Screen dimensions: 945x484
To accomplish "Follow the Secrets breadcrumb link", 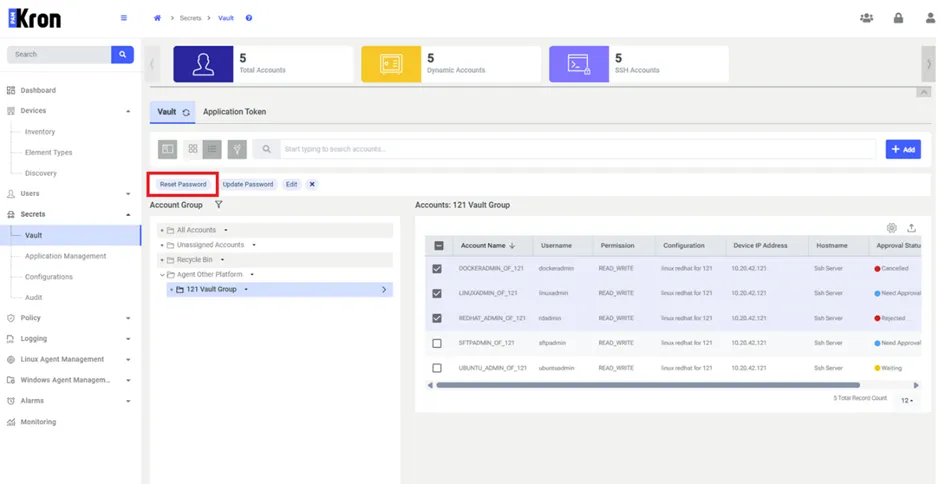I will coord(190,18).
